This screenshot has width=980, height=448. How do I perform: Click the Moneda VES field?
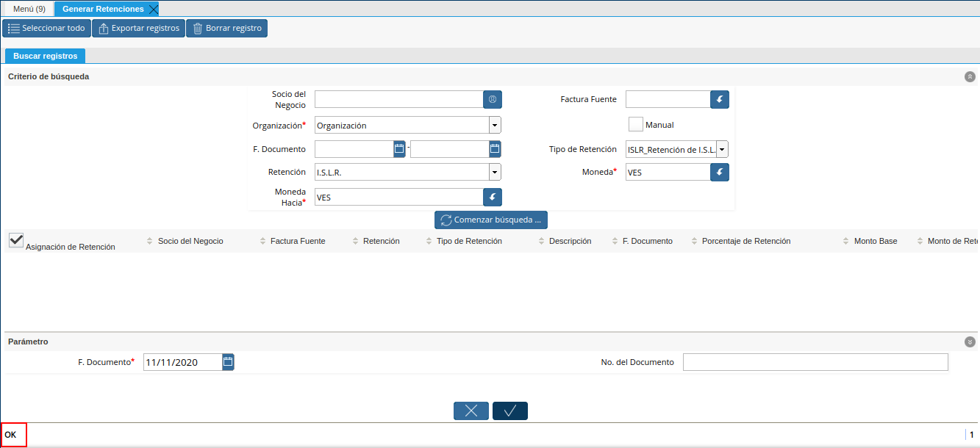click(x=668, y=172)
